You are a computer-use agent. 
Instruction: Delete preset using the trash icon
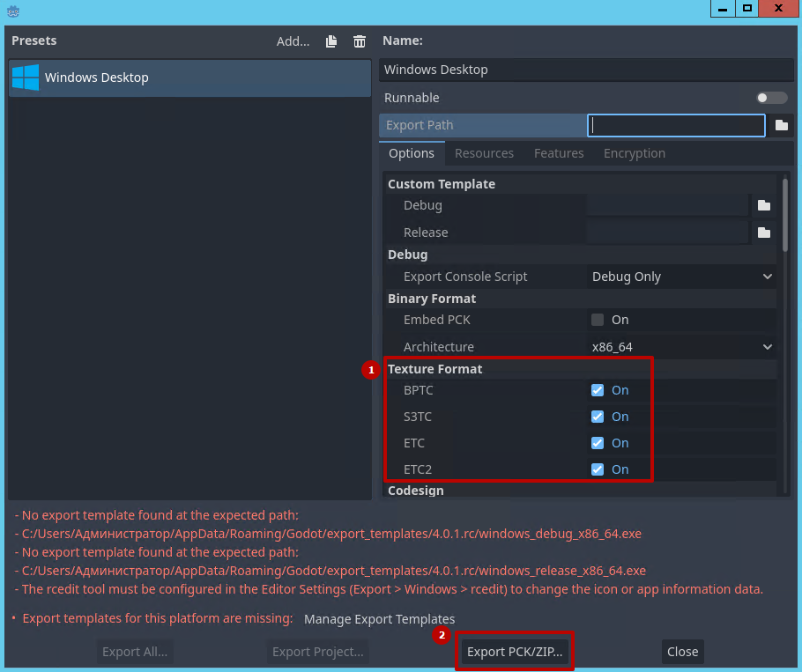coord(360,41)
